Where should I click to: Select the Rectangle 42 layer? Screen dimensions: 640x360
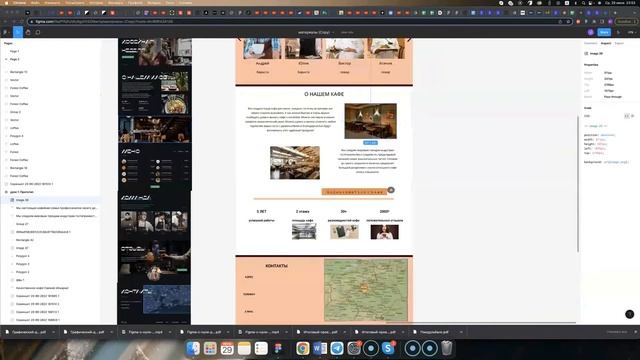pyautogui.click(x=24, y=240)
